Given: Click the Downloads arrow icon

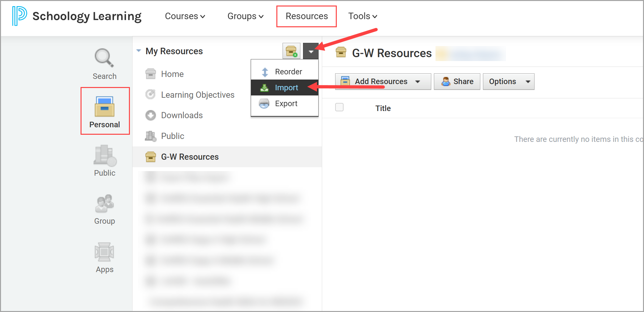Looking at the screenshot, I should [x=150, y=115].
